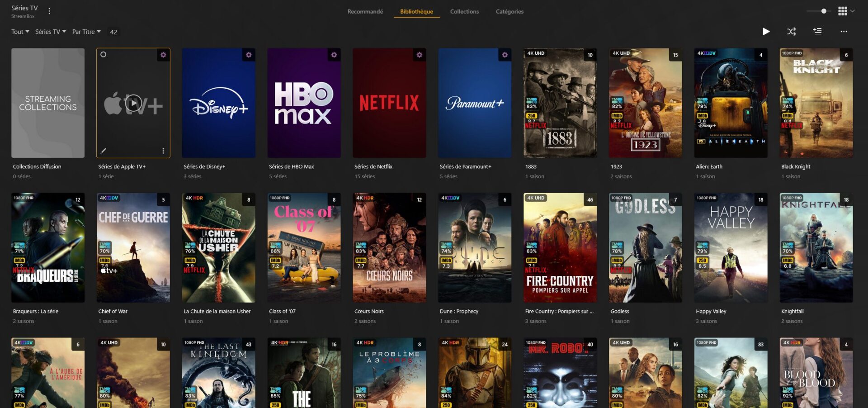Open the Paramount+ collection poster
Viewport: 868px width, 408px height.
(x=475, y=103)
